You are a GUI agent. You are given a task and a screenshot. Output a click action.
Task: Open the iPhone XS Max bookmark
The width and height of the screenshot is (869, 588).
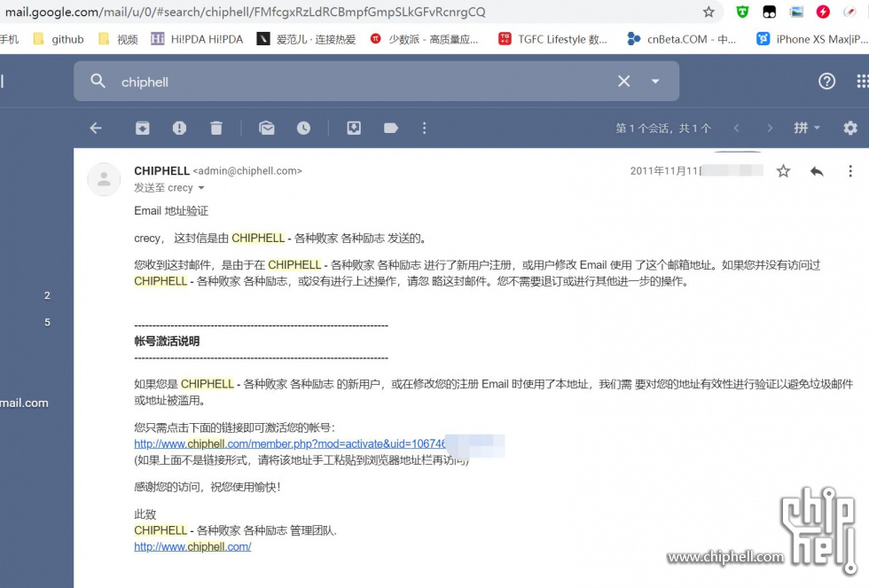[x=812, y=39]
